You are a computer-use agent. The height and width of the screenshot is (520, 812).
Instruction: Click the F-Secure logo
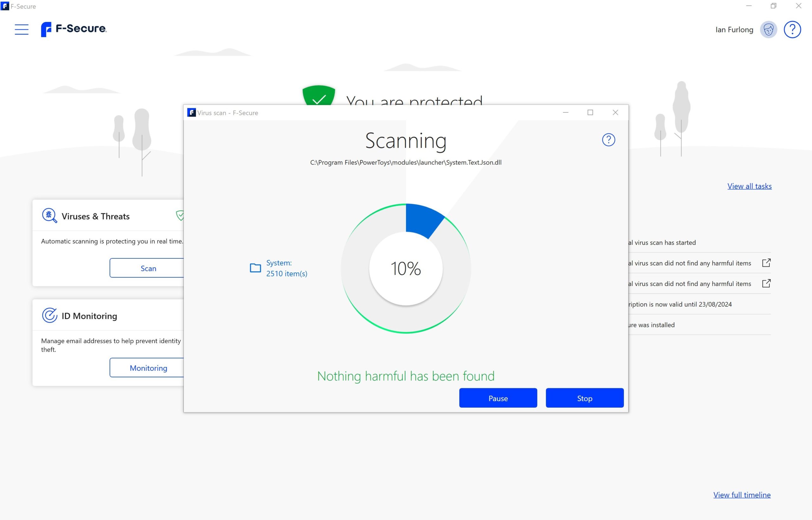pos(74,30)
